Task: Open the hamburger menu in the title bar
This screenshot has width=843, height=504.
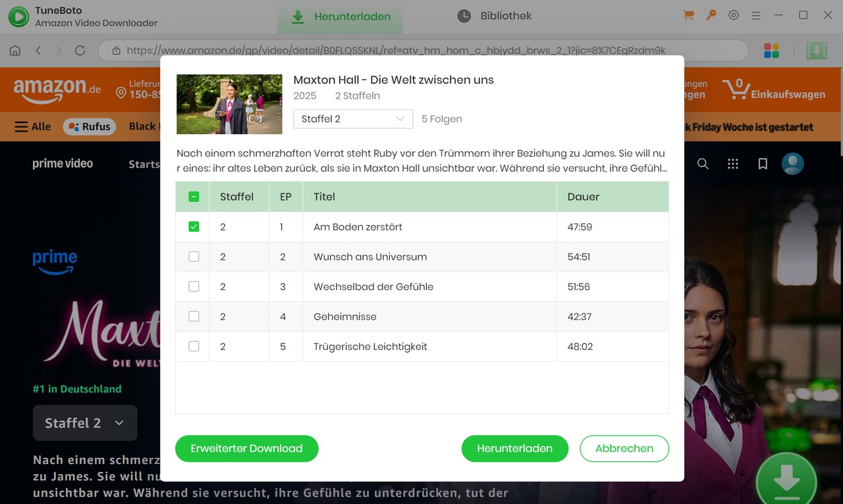Action: [754, 14]
